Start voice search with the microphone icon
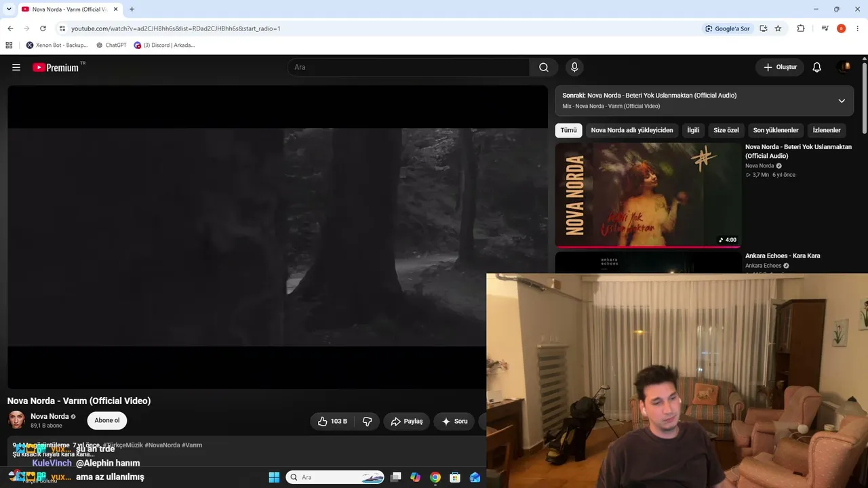The image size is (868, 488). tap(574, 67)
